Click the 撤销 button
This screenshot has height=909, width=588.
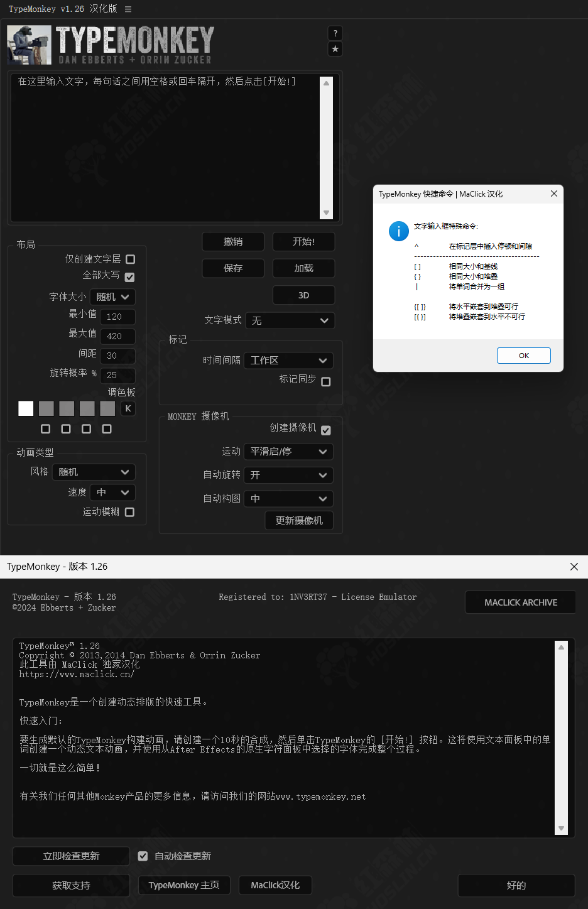[x=233, y=242]
